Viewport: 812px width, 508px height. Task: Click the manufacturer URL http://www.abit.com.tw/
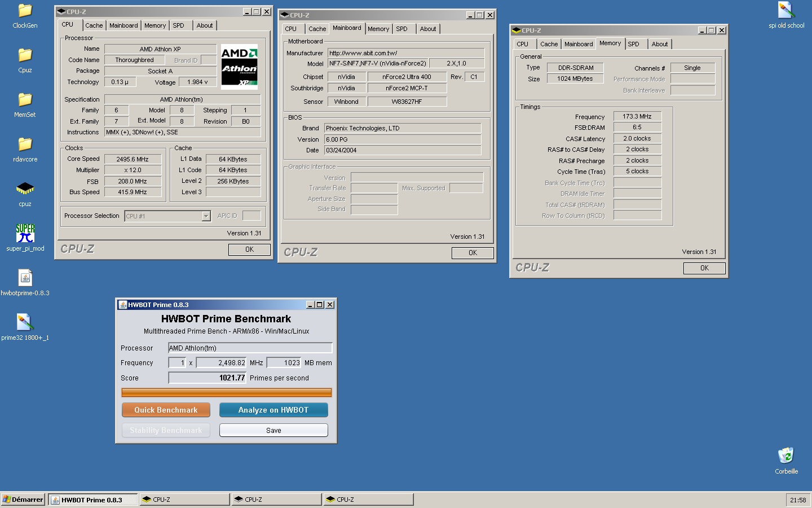(406, 53)
